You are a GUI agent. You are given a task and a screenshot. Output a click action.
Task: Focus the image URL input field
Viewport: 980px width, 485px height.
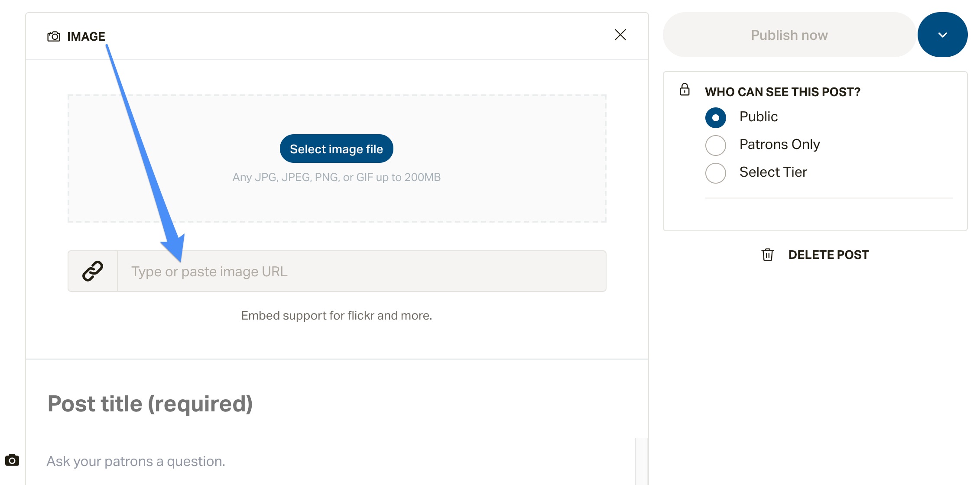(362, 271)
